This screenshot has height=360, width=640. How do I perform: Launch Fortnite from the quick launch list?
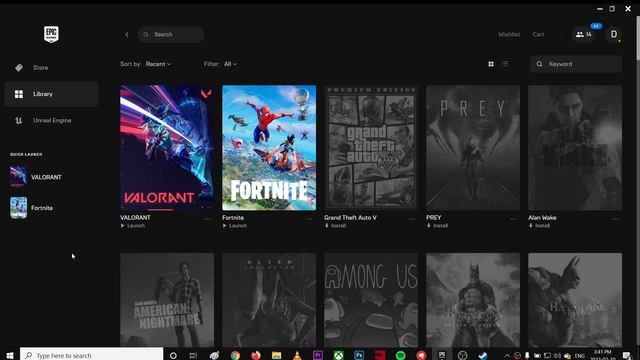[x=32, y=208]
